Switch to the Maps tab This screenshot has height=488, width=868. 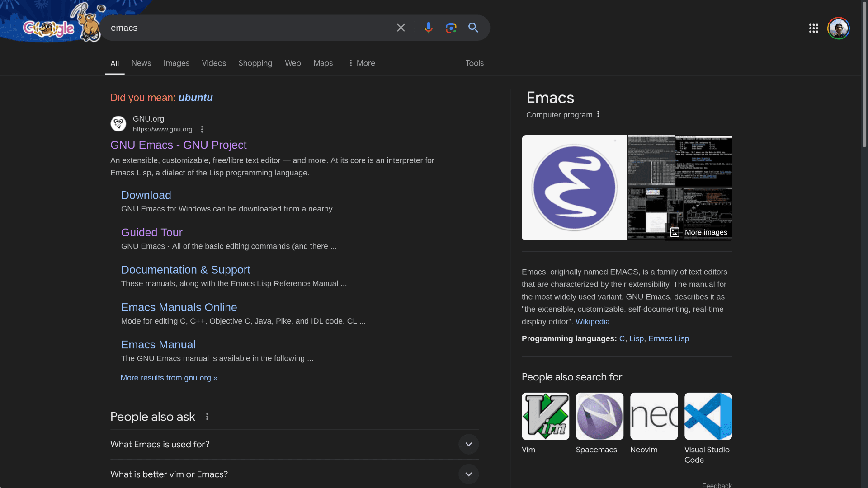pos(323,63)
